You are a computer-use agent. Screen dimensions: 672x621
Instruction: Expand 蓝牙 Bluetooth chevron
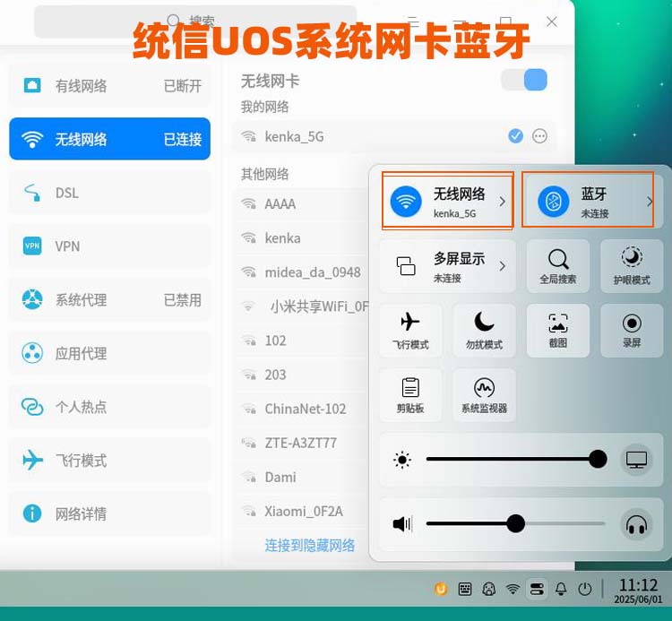coord(650,202)
